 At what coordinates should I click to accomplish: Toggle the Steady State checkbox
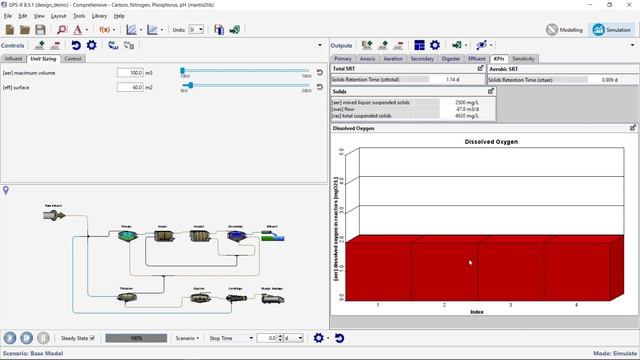pos(92,338)
